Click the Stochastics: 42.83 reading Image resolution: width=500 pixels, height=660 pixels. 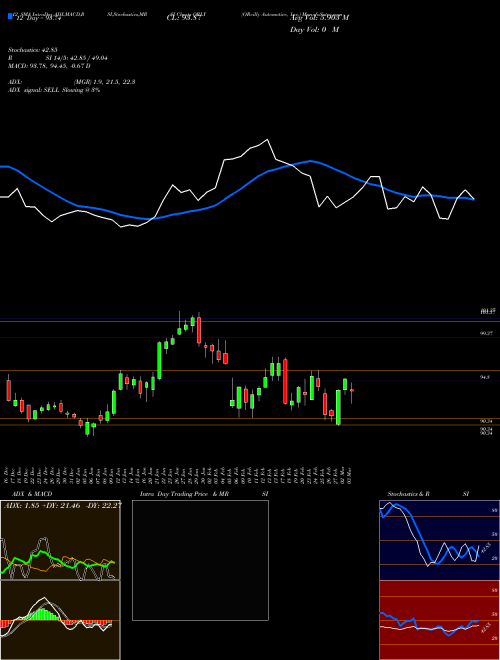point(32,50)
